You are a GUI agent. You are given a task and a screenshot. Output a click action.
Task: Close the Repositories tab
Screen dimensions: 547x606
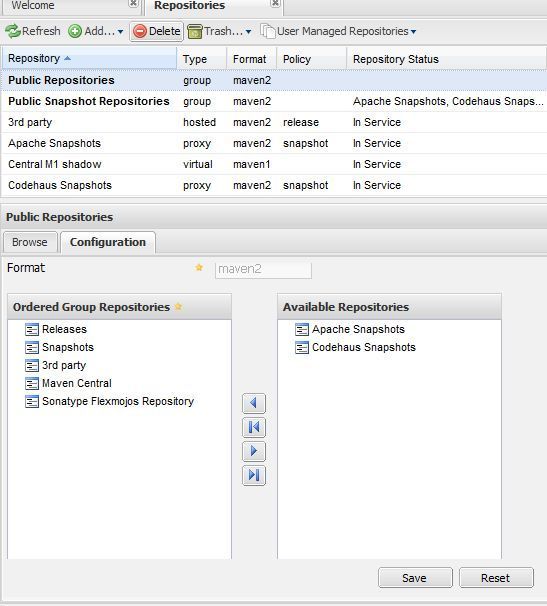pyautogui.click(x=275, y=3)
